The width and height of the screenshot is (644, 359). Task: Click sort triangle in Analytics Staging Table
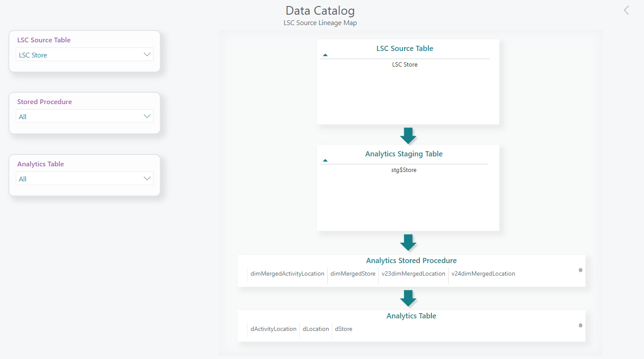[325, 160]
